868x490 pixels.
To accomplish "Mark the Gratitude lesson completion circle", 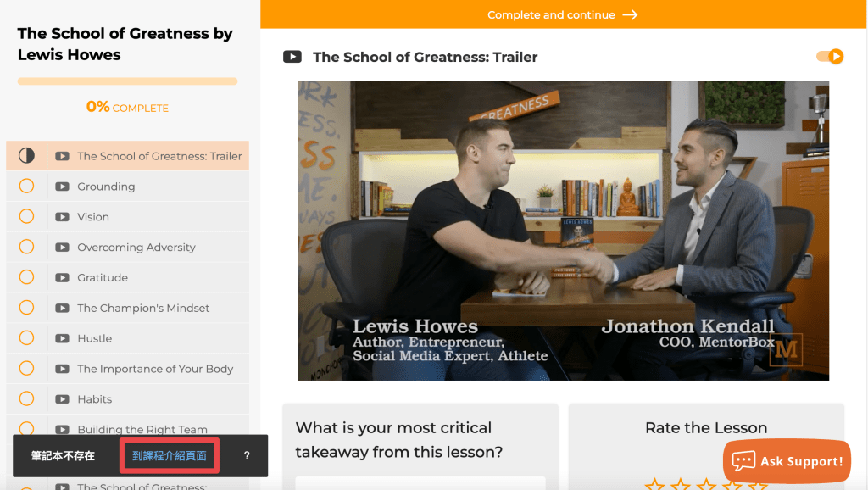I will point(26,277).
